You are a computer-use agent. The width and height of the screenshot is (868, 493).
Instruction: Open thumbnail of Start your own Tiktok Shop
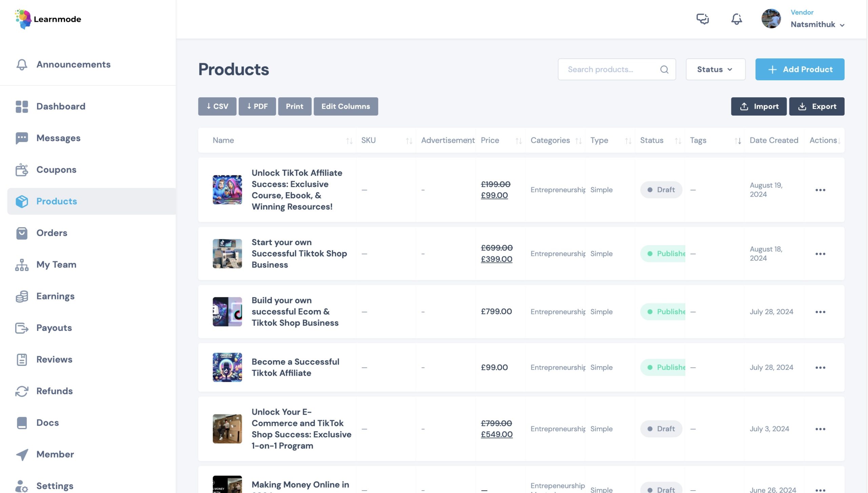pos(227,254)
